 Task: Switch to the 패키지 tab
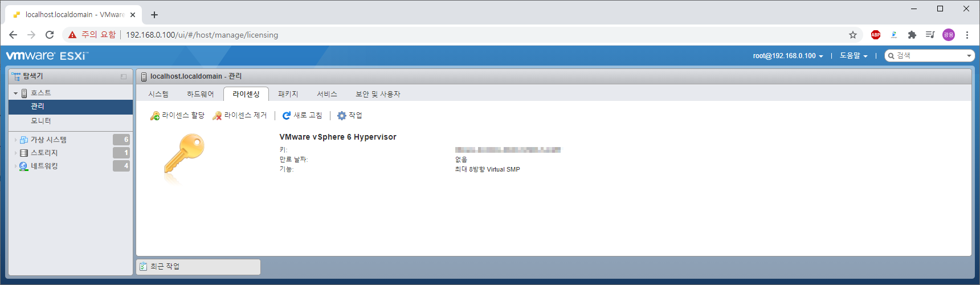coord(288,94)
